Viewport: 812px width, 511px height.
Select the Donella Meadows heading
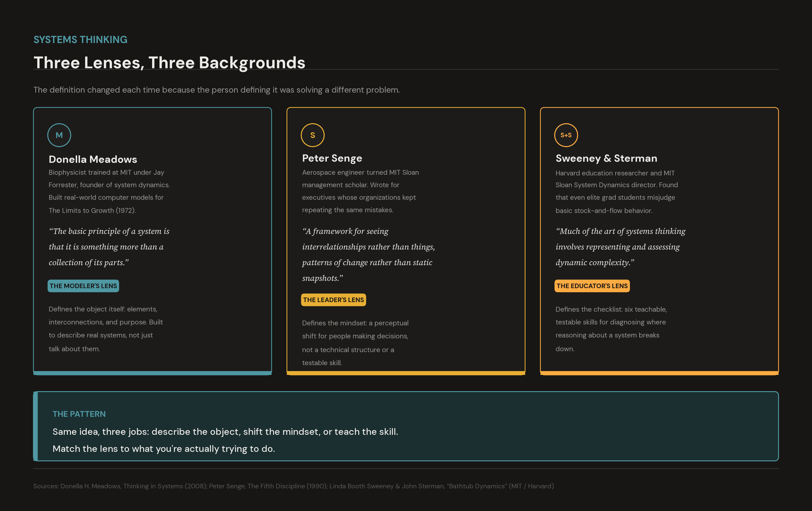pyautogui.click(x=93, y=159)
